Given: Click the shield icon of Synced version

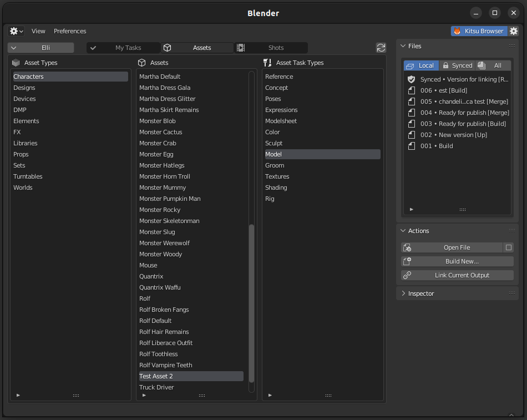Looking at the screenshot, I should click(412, 79).
